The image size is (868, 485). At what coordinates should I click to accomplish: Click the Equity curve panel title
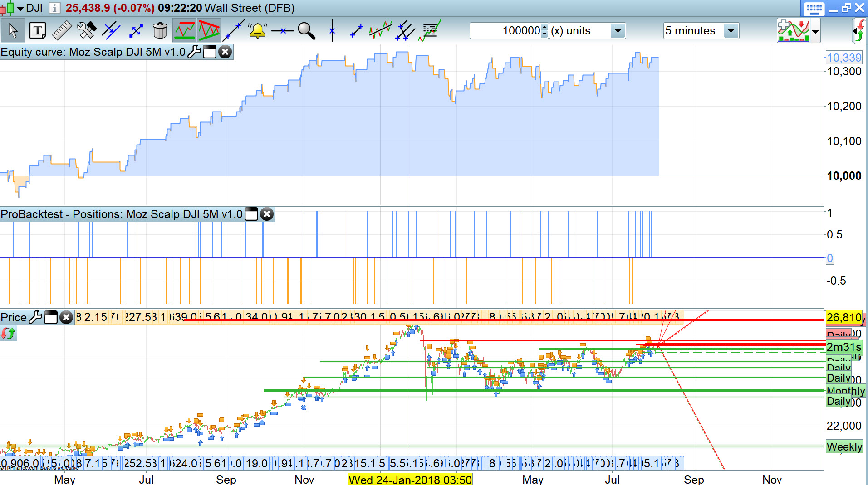click(x=93, y=52)
